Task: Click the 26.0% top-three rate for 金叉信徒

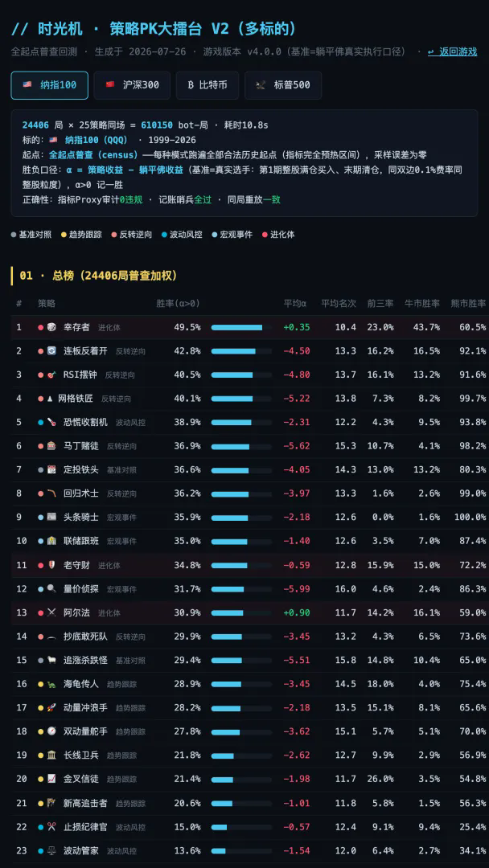Action: [380, 779]
